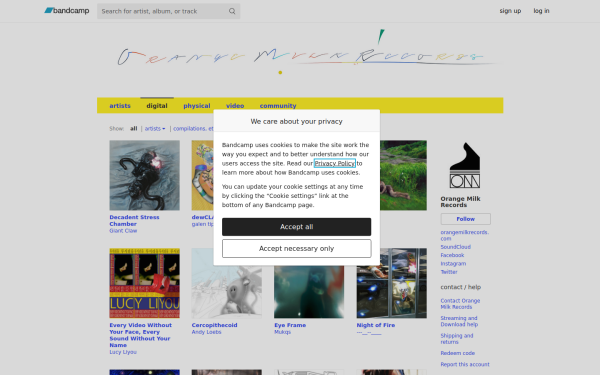Switch to the digital tab

coord(157,106)
